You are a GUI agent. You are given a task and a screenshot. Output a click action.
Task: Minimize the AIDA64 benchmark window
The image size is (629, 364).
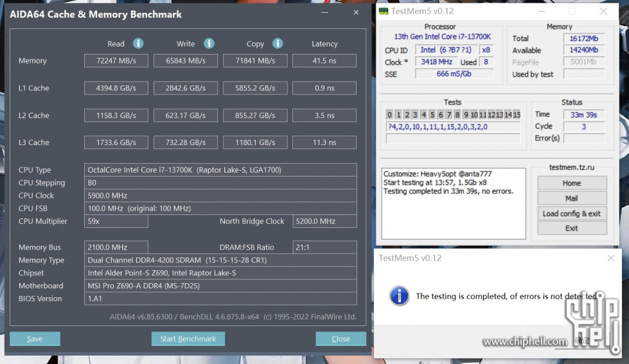[325, 12]
